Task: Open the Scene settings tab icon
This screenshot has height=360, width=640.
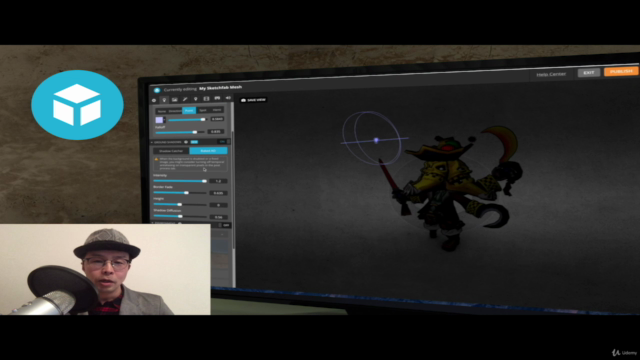Action: coord(154,100)
